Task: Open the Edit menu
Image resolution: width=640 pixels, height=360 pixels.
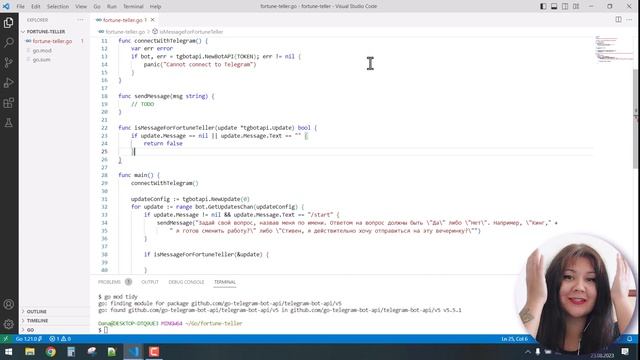Action: point(36,7)
